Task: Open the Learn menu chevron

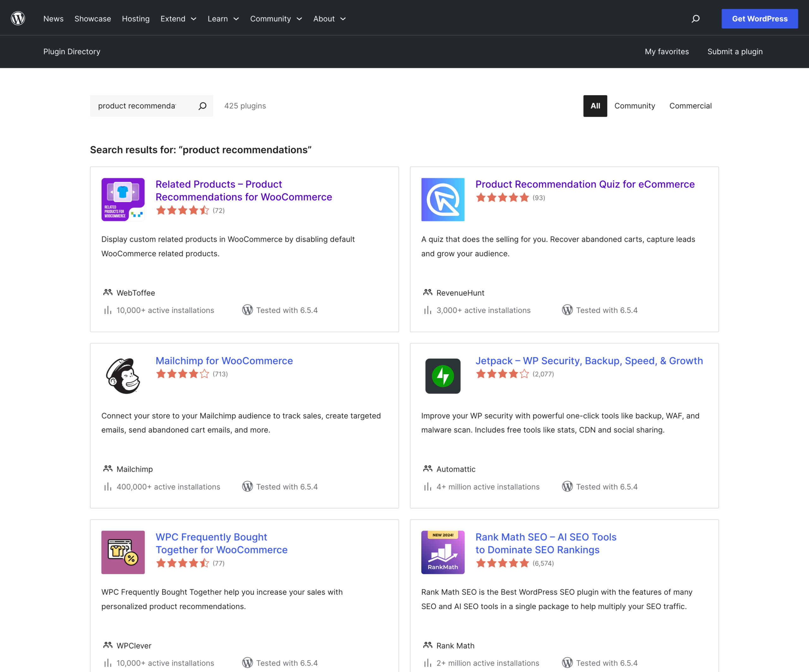Action: (223, 19)
